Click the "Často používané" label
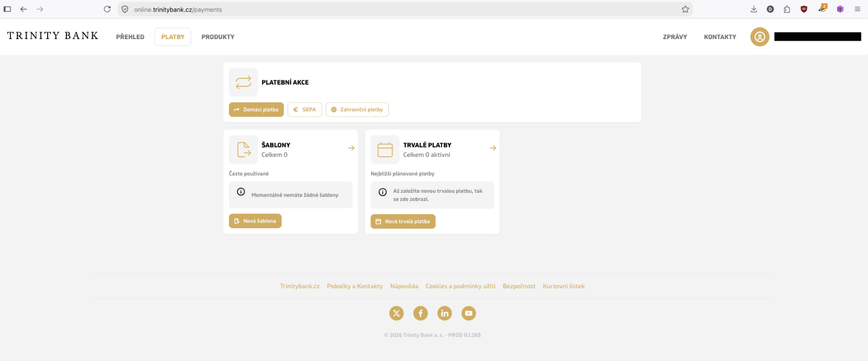 pos(248,174)
